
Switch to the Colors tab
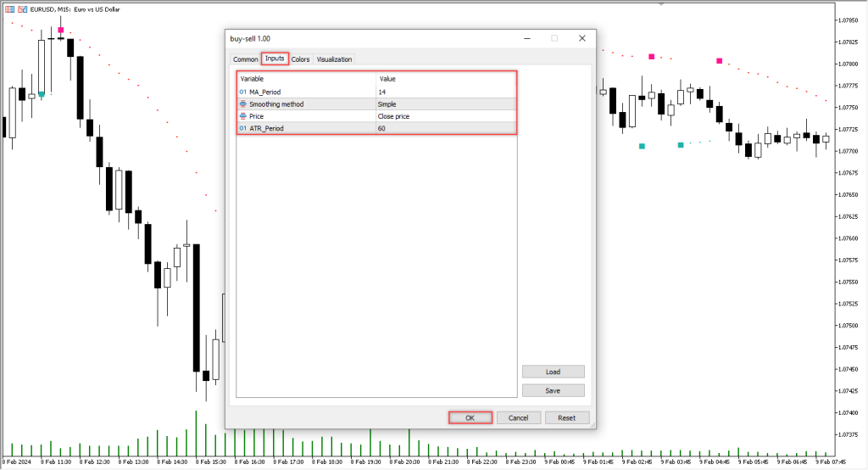coord(301,59)
